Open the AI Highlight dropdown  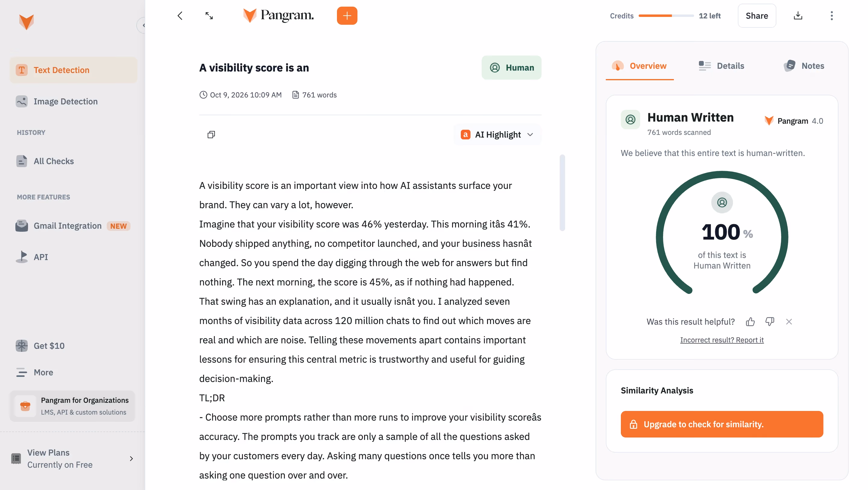497,135
